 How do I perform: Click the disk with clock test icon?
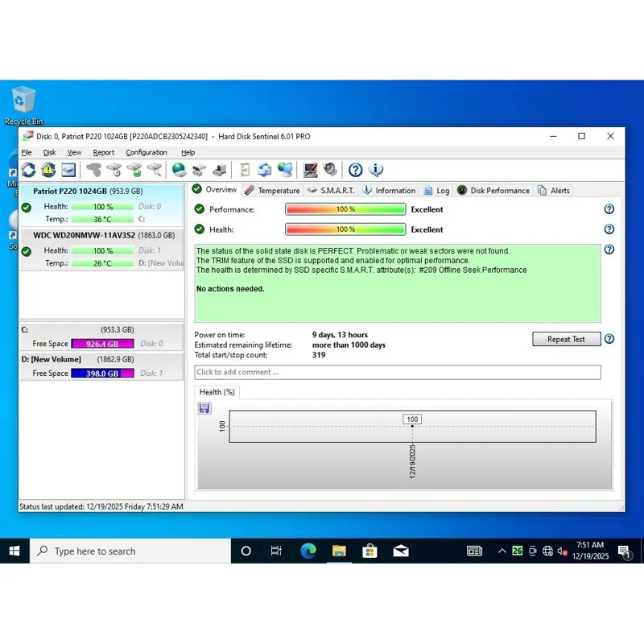pyautogui.click(x=114, y=170)
